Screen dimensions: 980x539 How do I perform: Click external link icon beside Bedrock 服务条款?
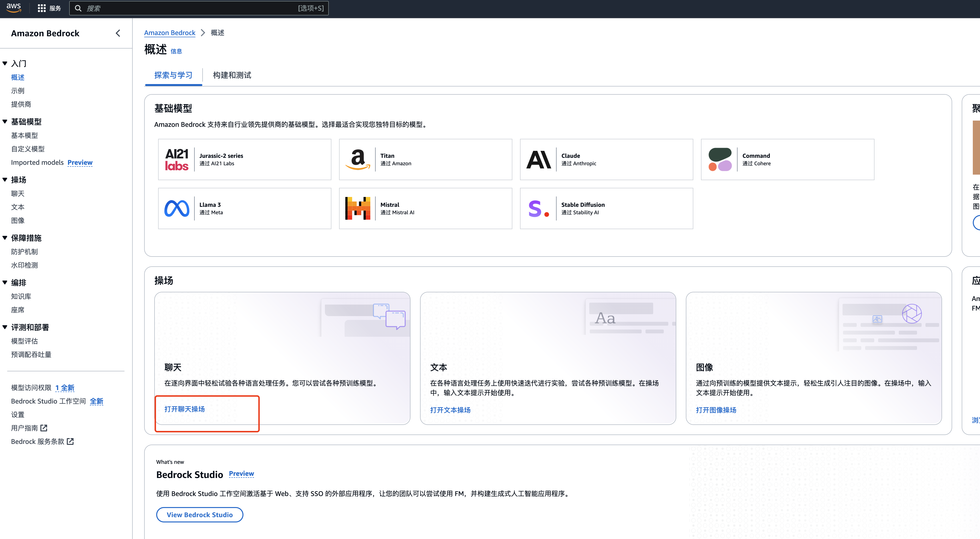coord(70,441)
